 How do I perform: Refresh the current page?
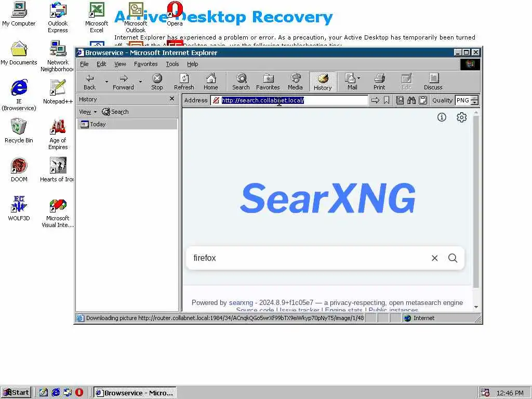coord(184,82)
